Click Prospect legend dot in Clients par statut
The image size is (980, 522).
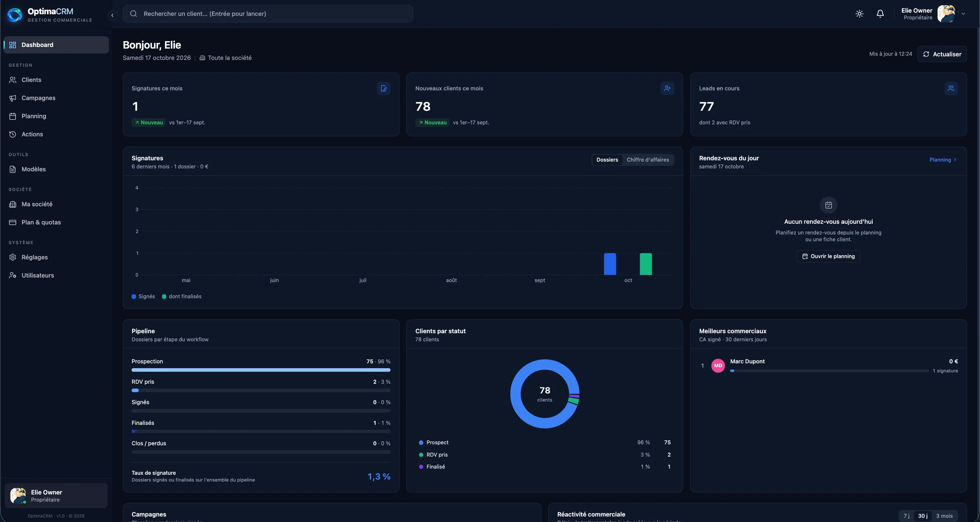[421, 443]
